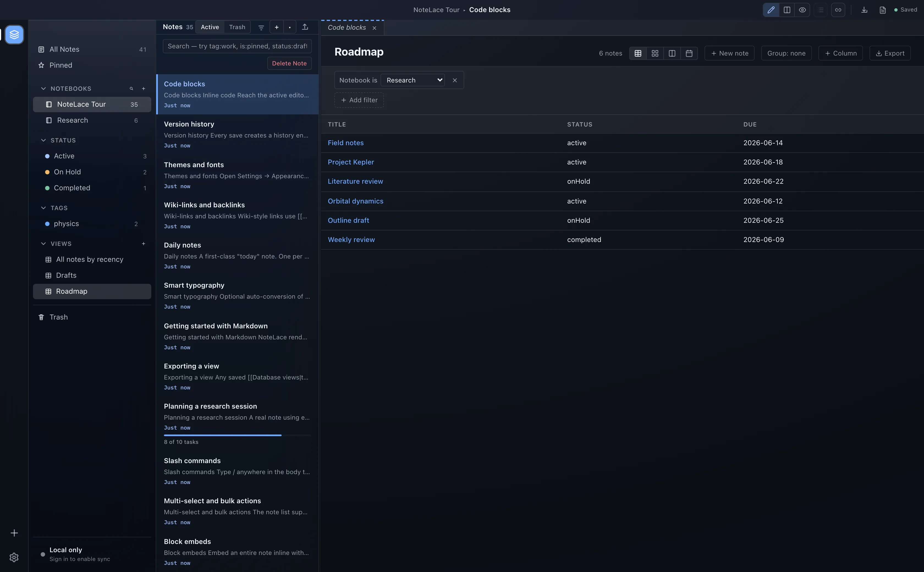Viewport: 924px width, 572px height.
Task: Remove the Notebook is Research filter
Action: click(x=455, y=80)
